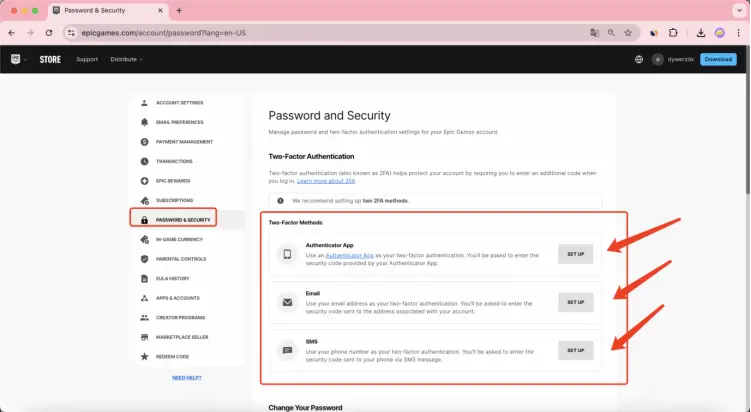Reload the page with the refresh icon
This screenshot has height=412, width=751.
[49, 33]
